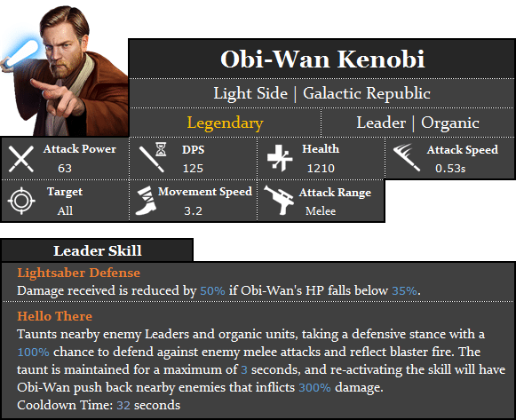Click the Light Side alignment text
This screenshot has height=420, width=516.
click(250, 93)
